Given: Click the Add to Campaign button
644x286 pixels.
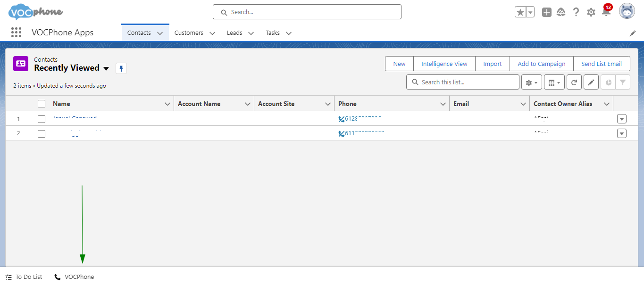Looking at the screenshot, I should [x=541, y=64].
